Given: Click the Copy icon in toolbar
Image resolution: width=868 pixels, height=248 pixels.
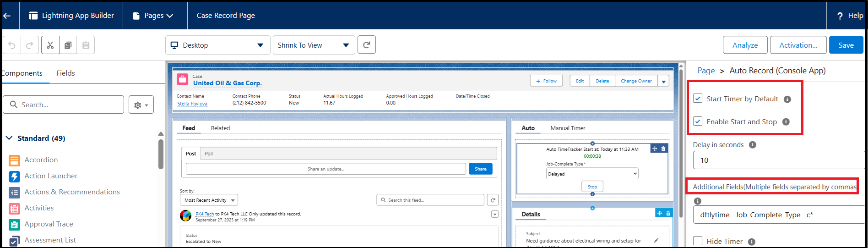Looking at the screenshot, I should click(68, 45).
